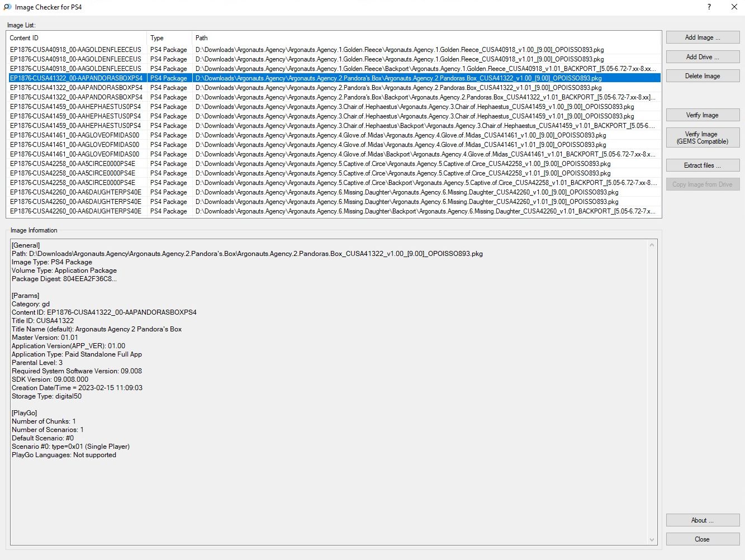This screenshot has height=560, width=745.
Task: Open the Extract files dialog
Action: [703, 165]
